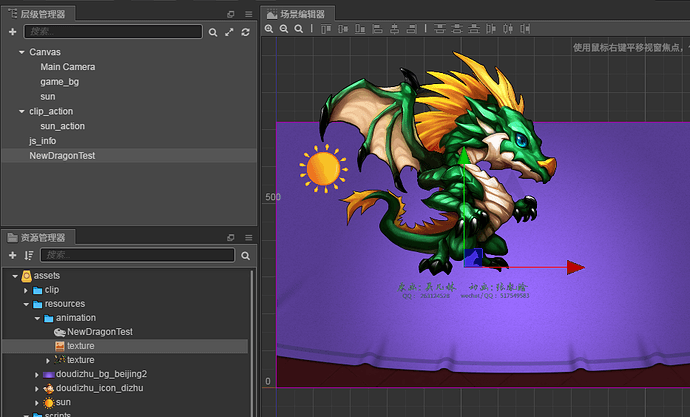690x417 pixels.
Task: Expand the doudizhu_bg_beijing2 asset
Action: [x=36, y=374]
